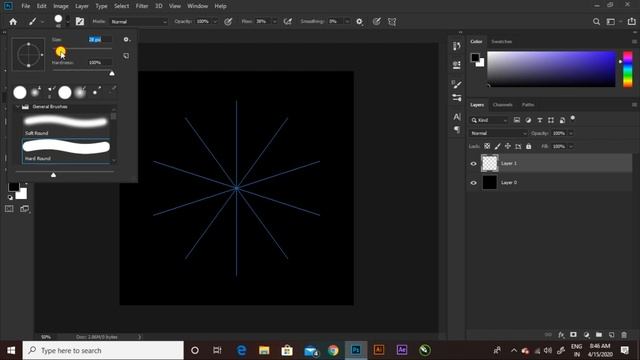Open the Edit menu

(x=42, y=6)
